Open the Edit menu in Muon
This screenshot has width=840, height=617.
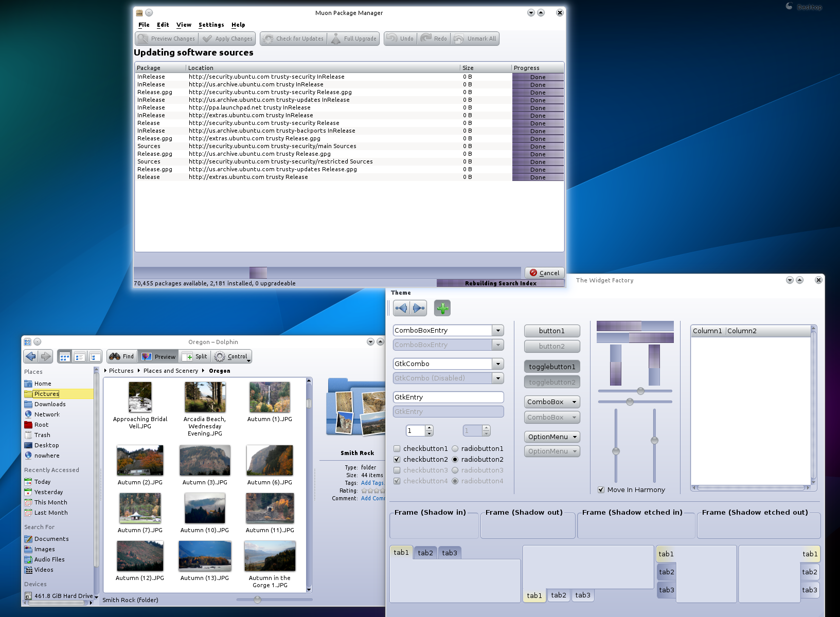(x=163, y=25)
